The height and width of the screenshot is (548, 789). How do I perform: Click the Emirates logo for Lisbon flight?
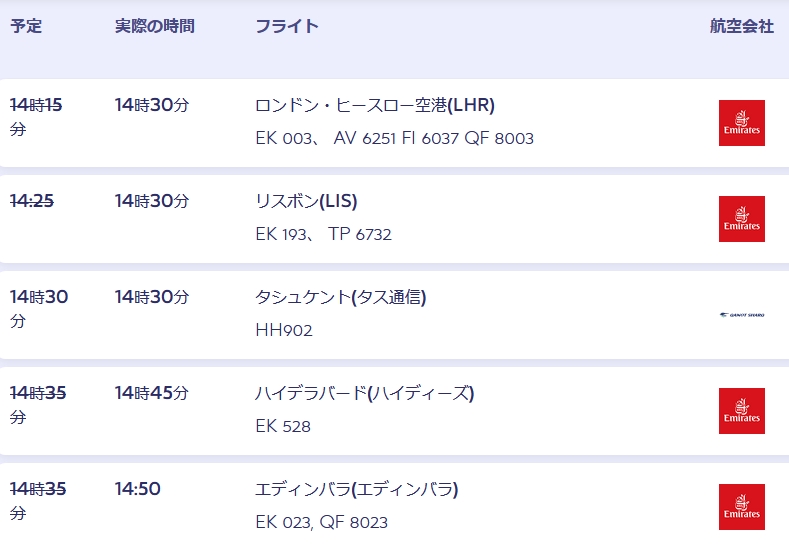741,219
